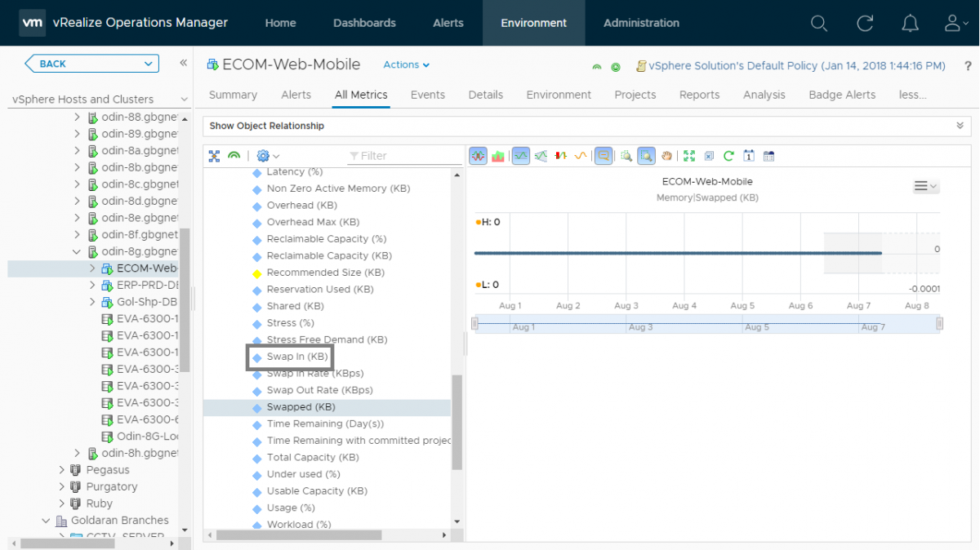
Task: Click the generate dashboard icon
Action: (x=768, y=156)
